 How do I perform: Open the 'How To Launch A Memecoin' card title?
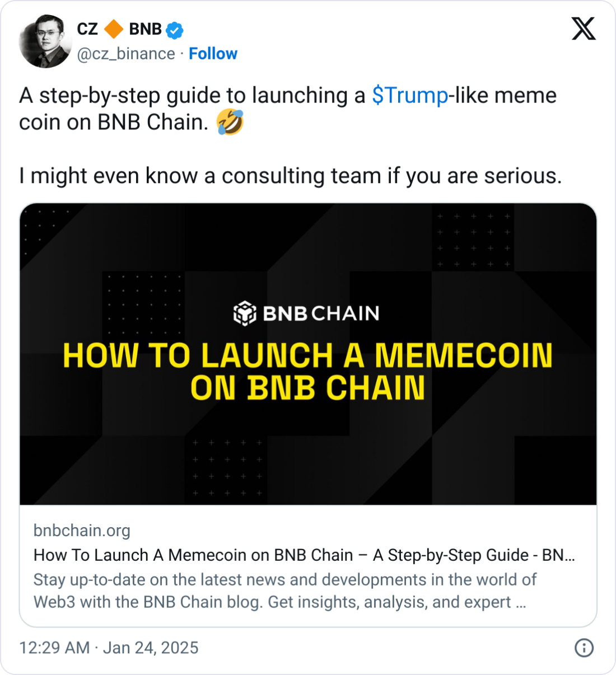304,555
